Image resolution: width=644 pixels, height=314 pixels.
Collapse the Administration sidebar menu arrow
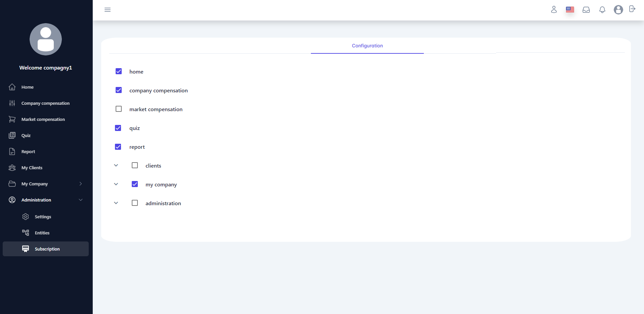[x=81, y=200]
